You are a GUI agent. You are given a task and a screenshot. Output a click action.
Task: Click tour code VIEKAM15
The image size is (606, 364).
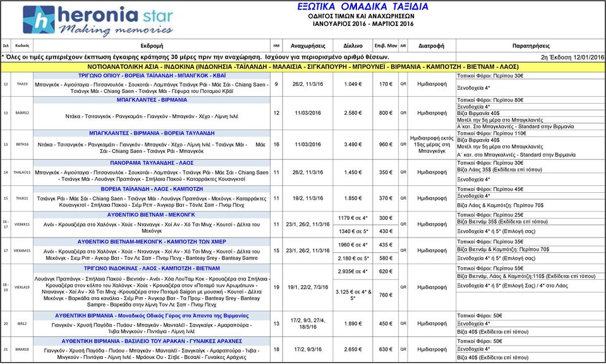pyautogui.click(x=22, y=250)
